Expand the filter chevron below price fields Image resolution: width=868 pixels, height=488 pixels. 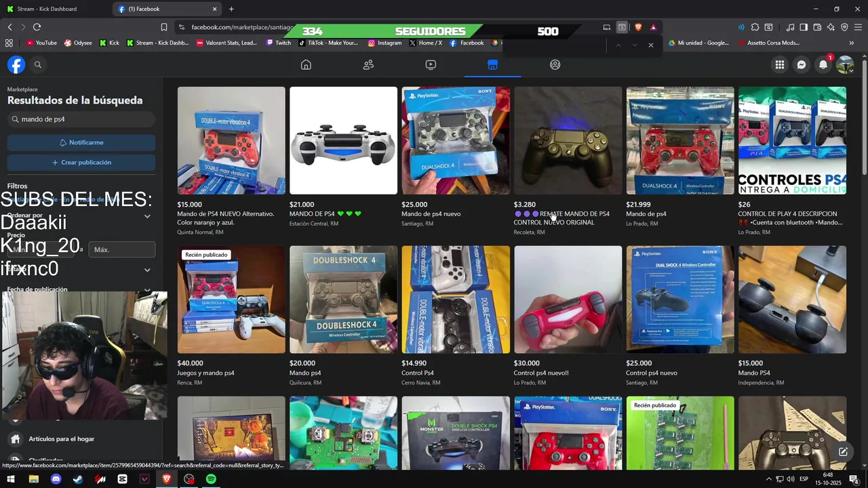[147, 270]
